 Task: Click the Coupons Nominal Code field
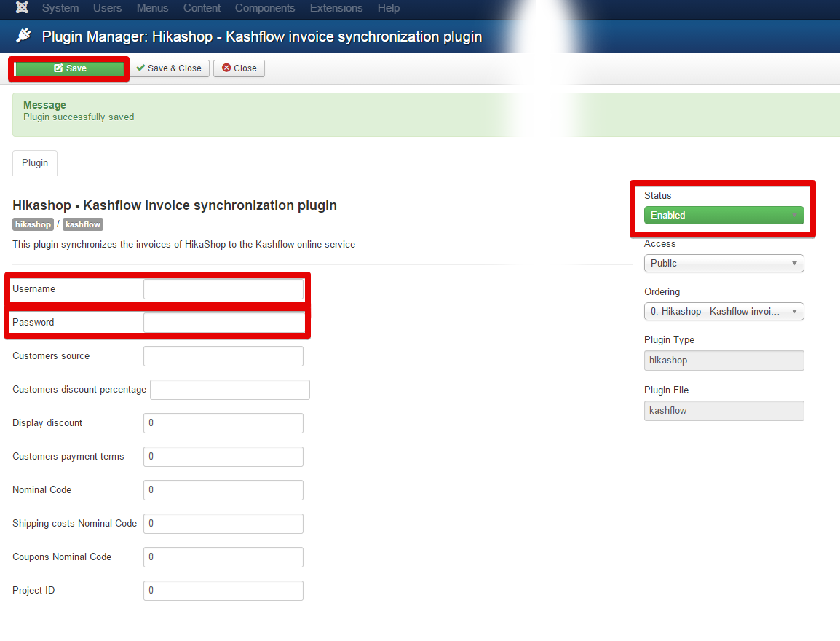(223, 557)
